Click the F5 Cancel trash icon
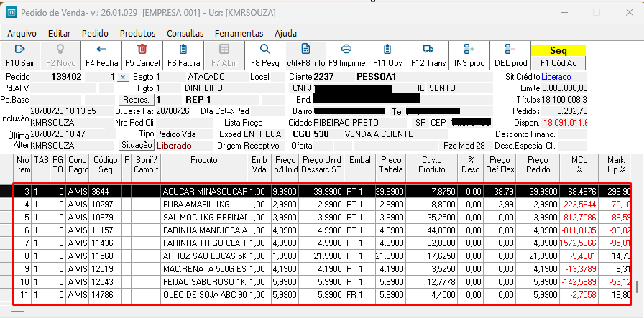The image size is (644, 318). pos(142,50)
